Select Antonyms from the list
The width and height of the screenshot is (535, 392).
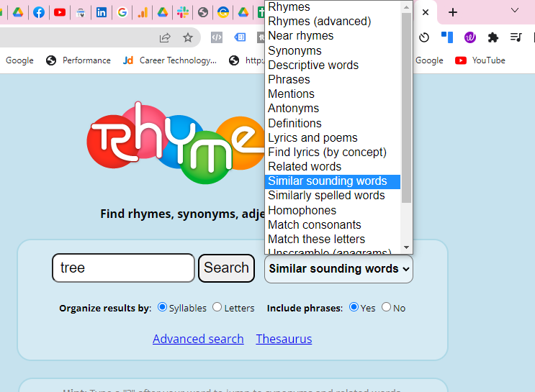(x=333, y=108)
